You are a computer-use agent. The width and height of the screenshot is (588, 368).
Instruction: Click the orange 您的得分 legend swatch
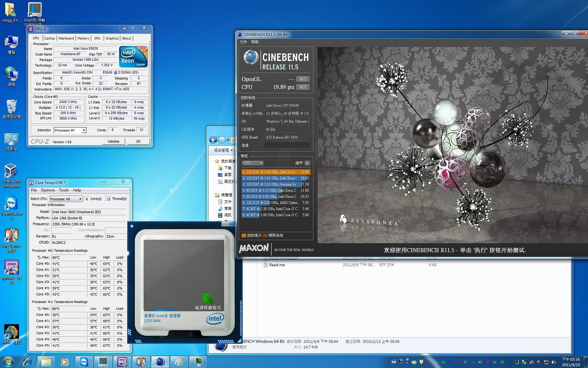click(x=244, y=235)
